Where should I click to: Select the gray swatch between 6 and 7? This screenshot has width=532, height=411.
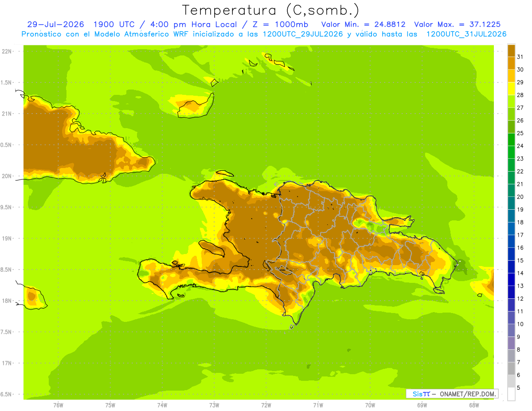point(511,368)
